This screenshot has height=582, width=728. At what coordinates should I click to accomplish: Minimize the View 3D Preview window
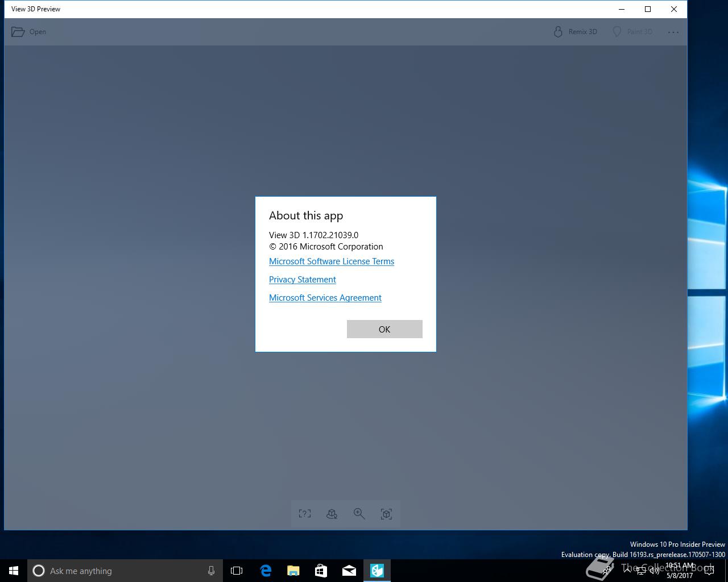(x=622, y=9)
